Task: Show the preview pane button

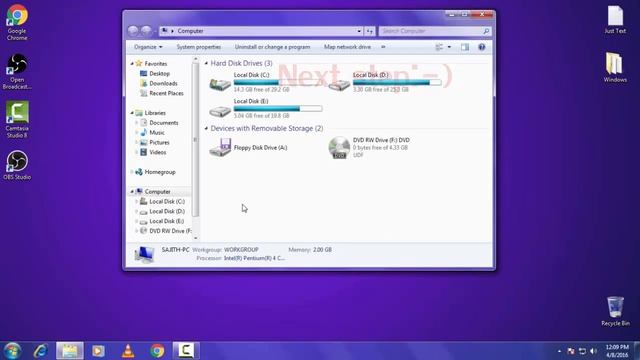Action: click(465, 47)
